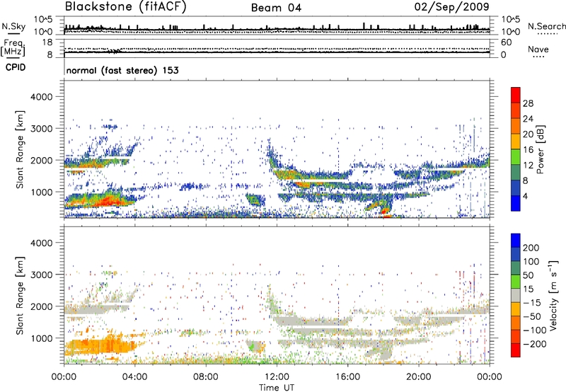Viewport: 566px width, 392px height.
Task: Click the '28' power colorbar value
Action: (x=528, y=103)
